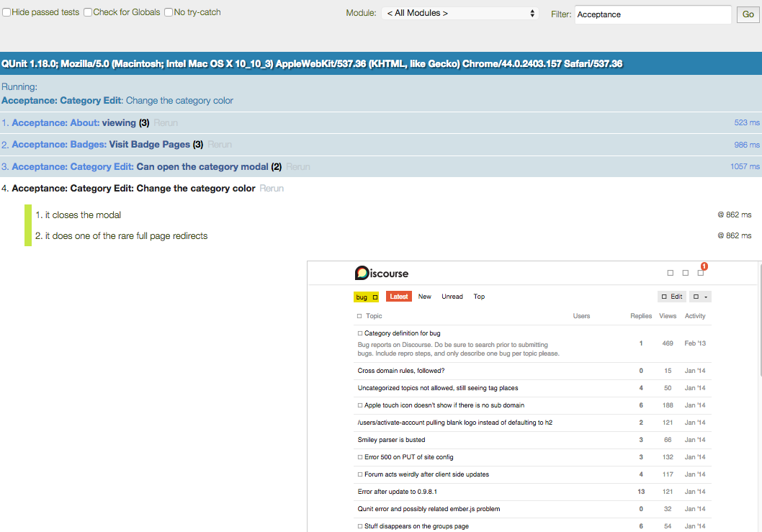The height and width of the screenshot is (532, 762).
Task: Open the header icon with red notification badge
Action: pos(700,273)
